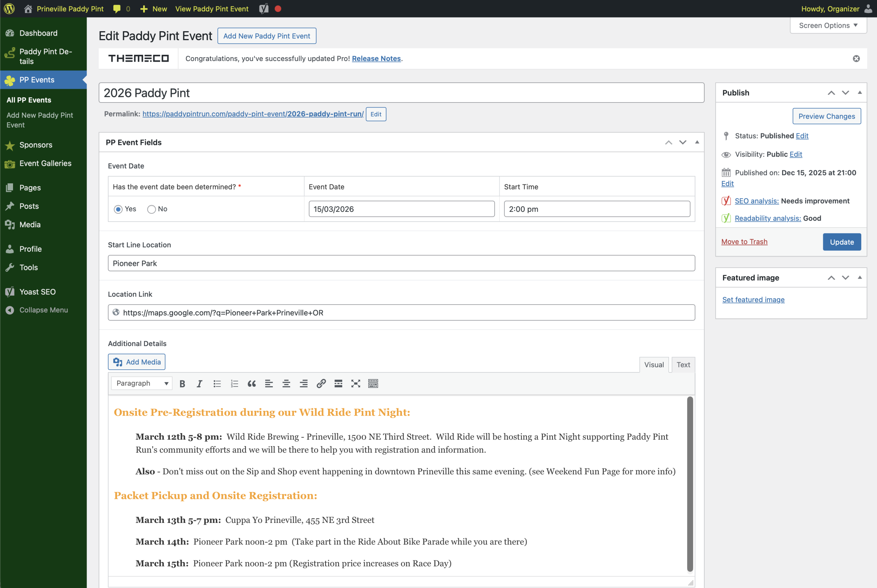Move Featured image box down
The image size is (877, 588).
click(x=845, y=278)
